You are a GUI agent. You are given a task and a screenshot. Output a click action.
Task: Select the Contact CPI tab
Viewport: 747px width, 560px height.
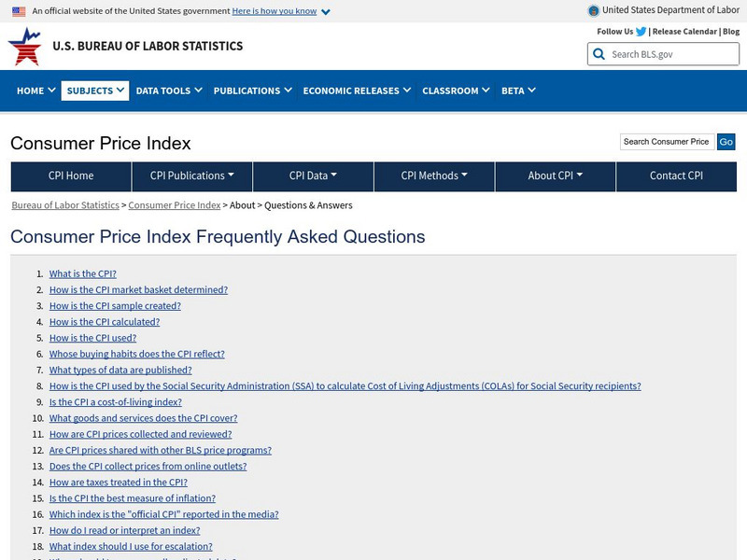point(676,175)
